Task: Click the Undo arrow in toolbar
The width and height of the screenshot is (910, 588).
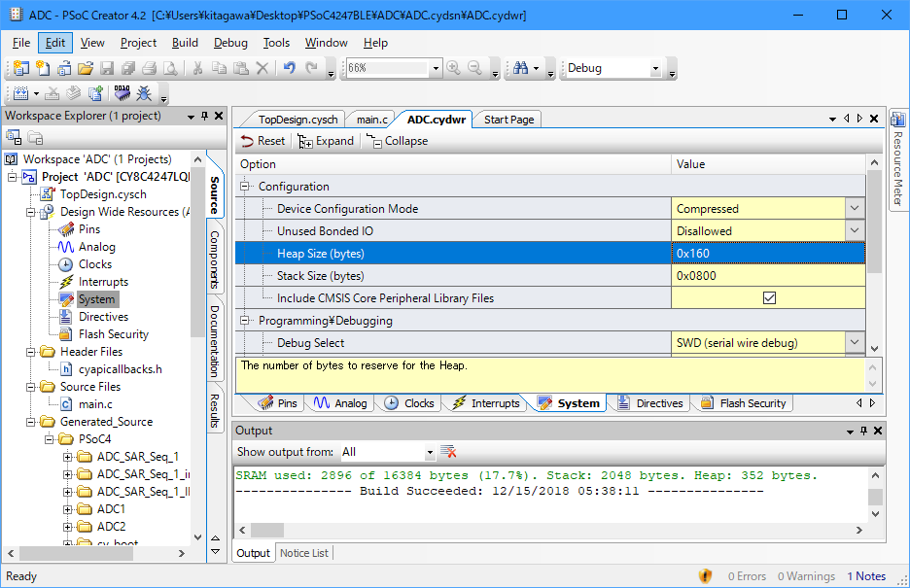Action: 289,68
